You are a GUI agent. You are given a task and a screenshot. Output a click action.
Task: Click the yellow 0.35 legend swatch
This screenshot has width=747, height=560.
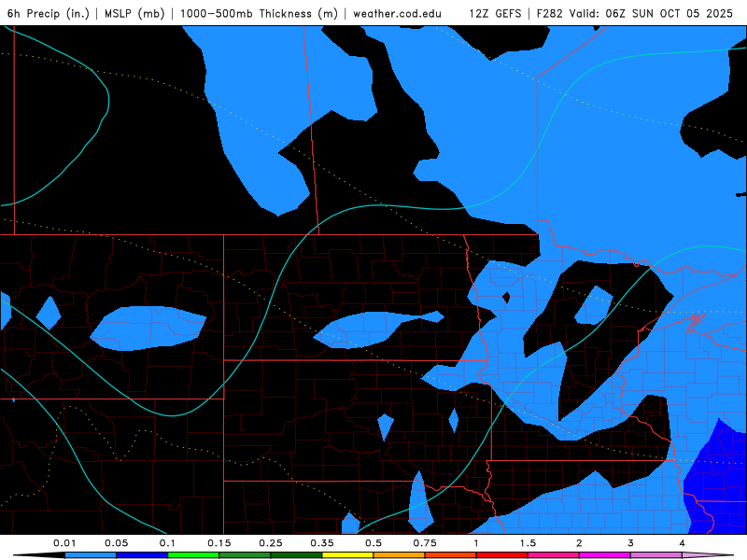(347, 555)
